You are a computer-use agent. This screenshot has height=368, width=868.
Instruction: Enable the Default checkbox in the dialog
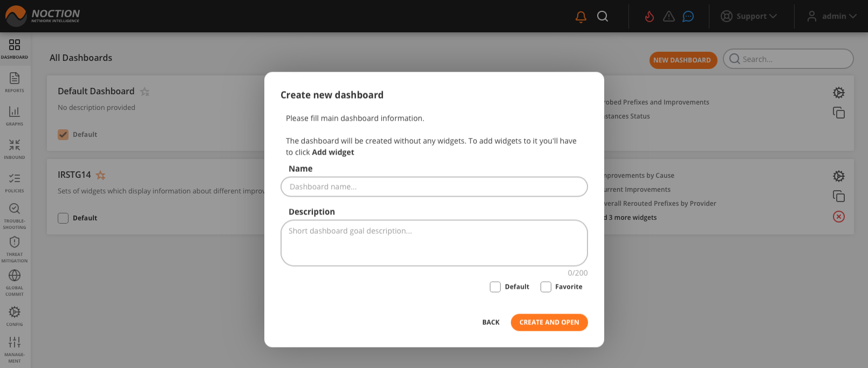495,287
